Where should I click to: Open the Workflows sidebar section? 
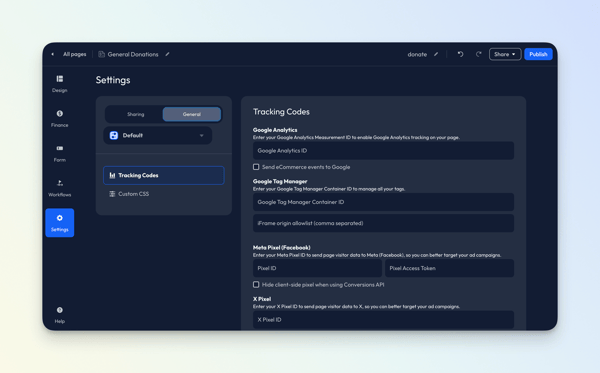[59, 188]
